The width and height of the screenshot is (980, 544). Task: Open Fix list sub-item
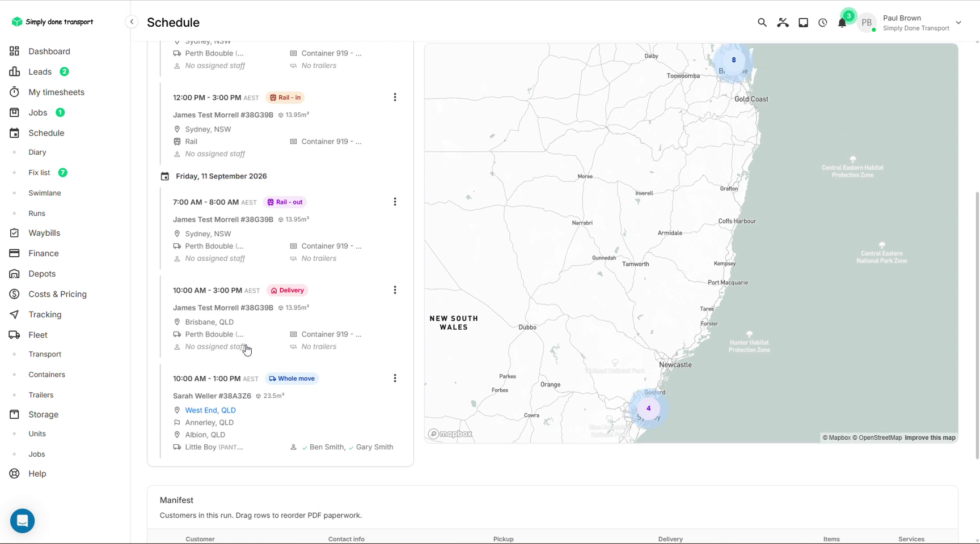point(39,172)
